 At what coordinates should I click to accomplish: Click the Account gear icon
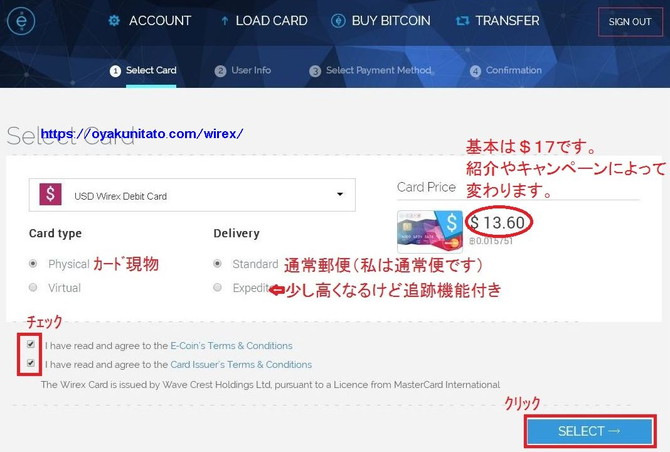coord(114,21)
